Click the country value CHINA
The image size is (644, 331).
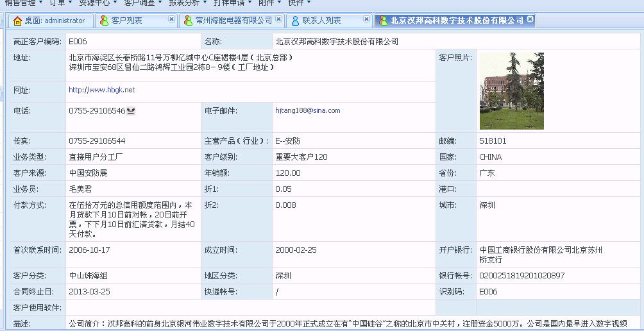pos(491,157)
